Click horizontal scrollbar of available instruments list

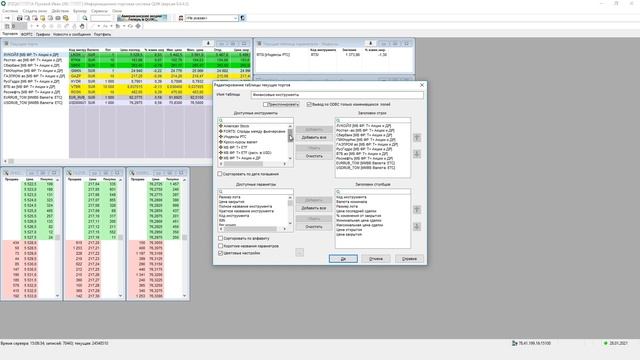[x=253, y=164]
